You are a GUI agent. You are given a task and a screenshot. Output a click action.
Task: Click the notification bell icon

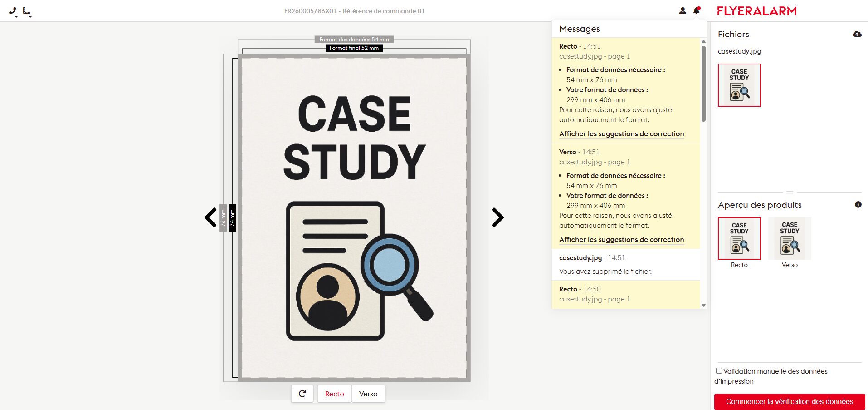click(697, 10)
